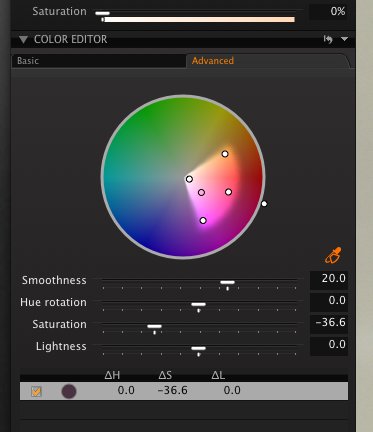Click the Smoothness slider handle

pyautogui.click(x=227, y=282)
